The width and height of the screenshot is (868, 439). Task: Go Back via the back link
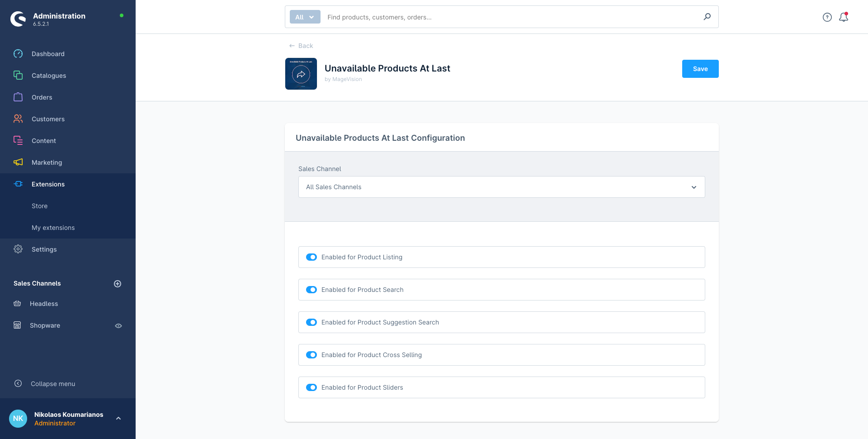click(301, 46)
